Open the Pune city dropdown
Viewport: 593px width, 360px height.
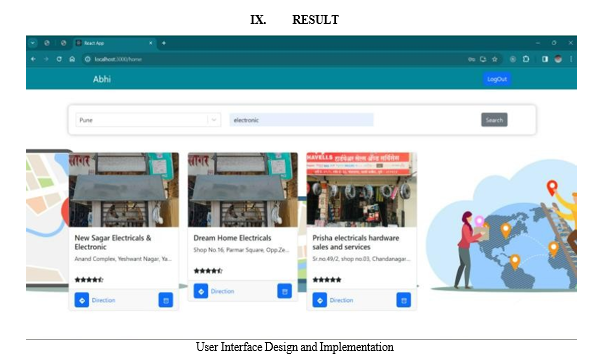tap(148, 120)
